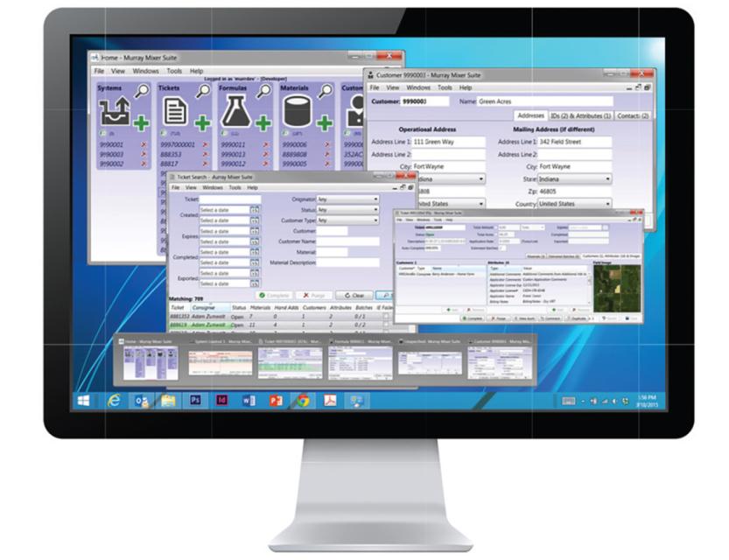Open the Systems search magnifier on Home

click(x=142, y=90)
